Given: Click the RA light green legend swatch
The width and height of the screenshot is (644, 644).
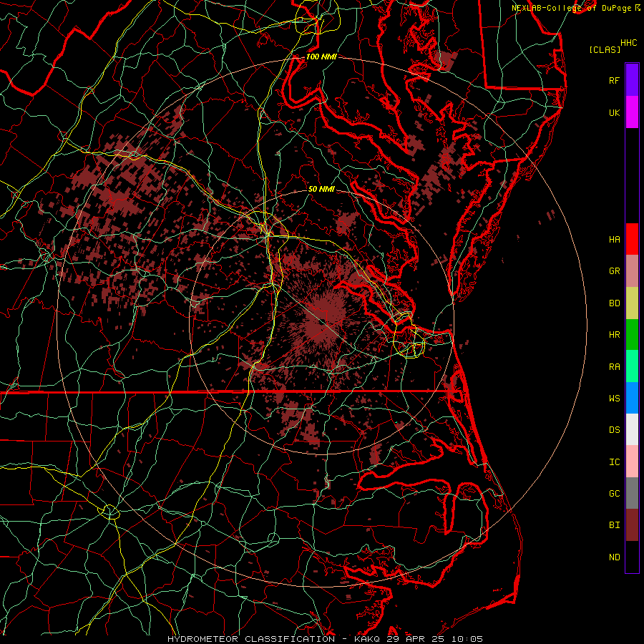Looking at the screenshot, I should 632,366.
